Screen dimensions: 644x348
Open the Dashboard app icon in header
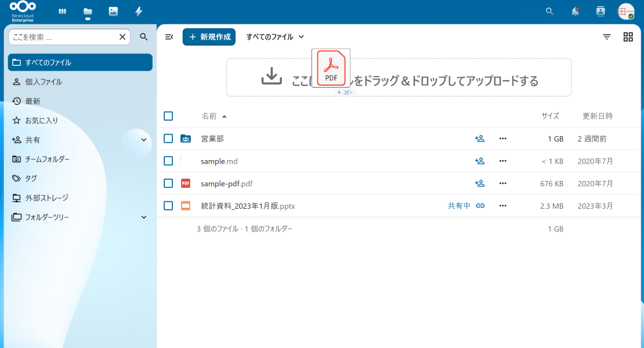coord(63,12)
